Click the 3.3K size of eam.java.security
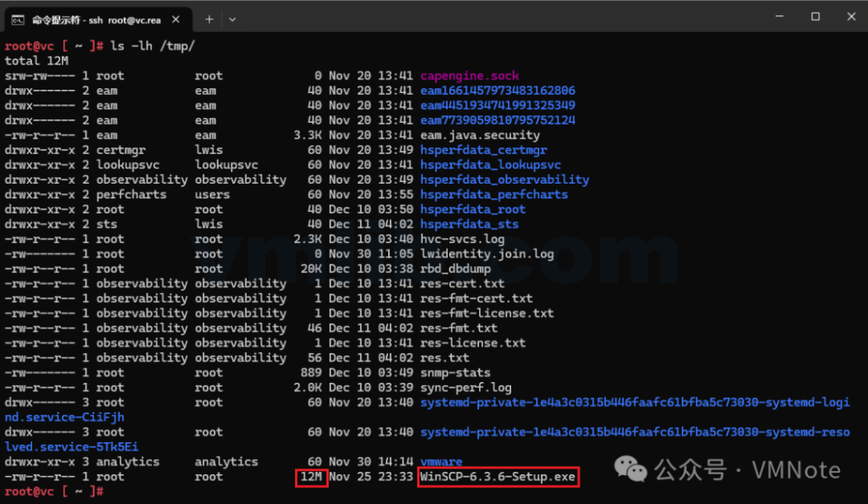Screen dimensions: 868x504 tap(307, 136)
